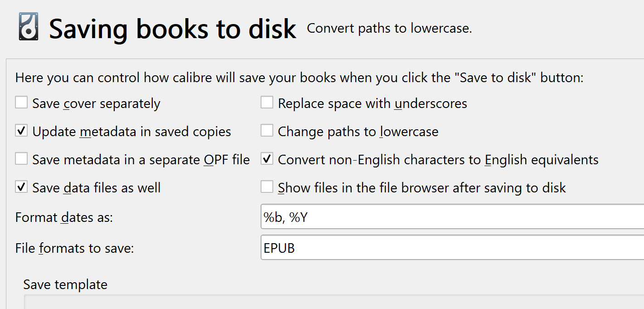Click the Save template box at the bottom
The width and height of the screenshot is (644, 309).
[x=333, y=303]
